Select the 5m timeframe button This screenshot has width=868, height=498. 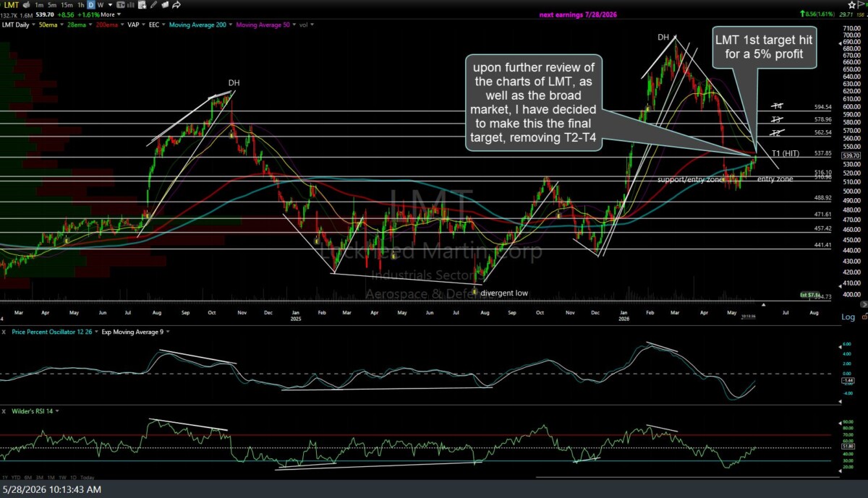[52, 5]
